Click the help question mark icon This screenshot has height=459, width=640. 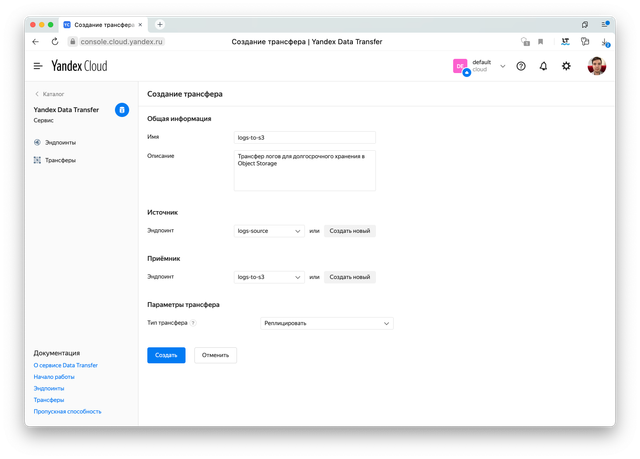tap(520, 66)
